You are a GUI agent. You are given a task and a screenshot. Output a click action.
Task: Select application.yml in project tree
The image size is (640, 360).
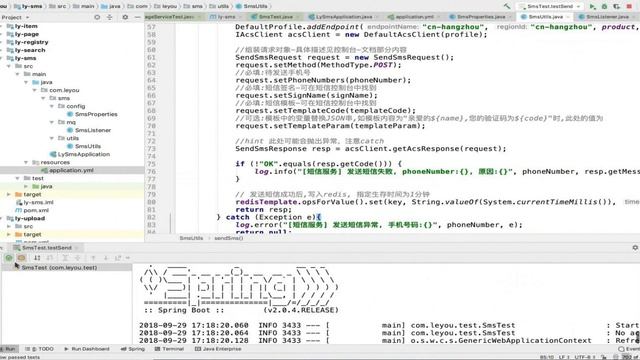coord(67,170)
